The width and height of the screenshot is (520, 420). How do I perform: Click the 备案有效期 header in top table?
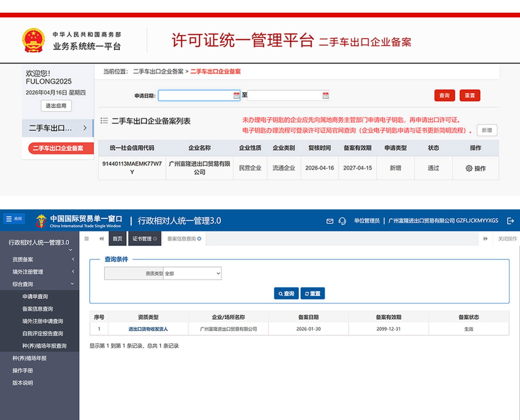[357, 148]
